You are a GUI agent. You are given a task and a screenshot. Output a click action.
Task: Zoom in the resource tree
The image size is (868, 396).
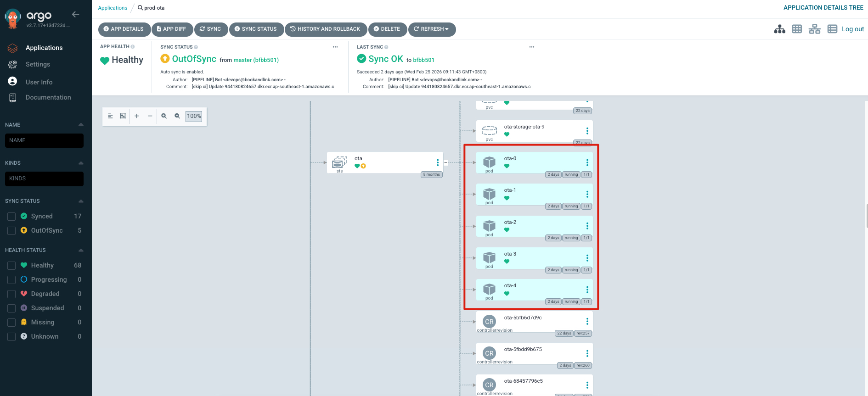(x=164, y=116)
